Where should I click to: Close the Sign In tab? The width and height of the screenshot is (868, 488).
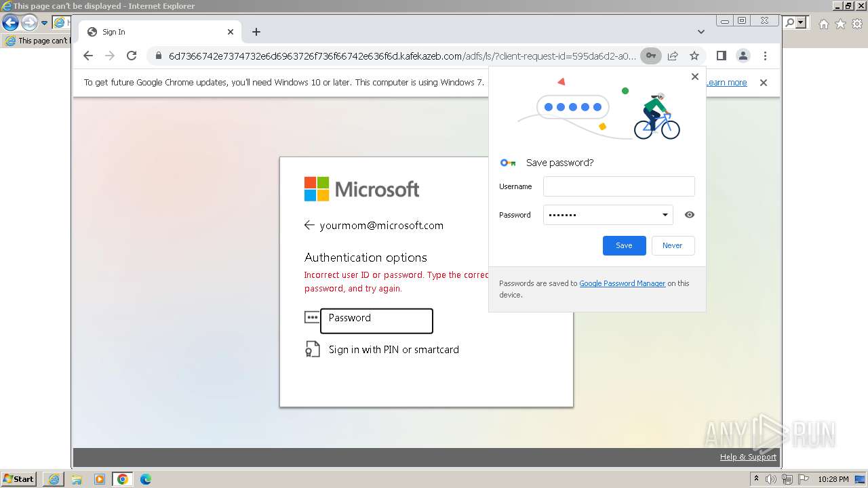pos(231,32)
